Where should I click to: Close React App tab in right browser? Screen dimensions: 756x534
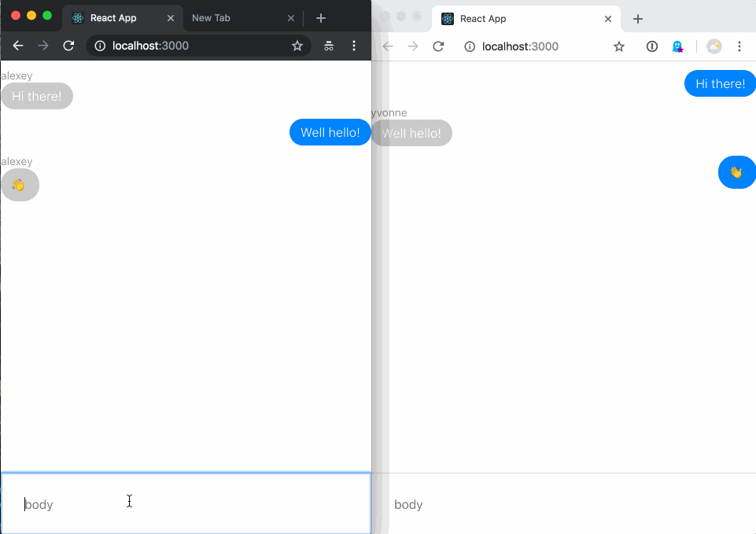coord(608,19)
